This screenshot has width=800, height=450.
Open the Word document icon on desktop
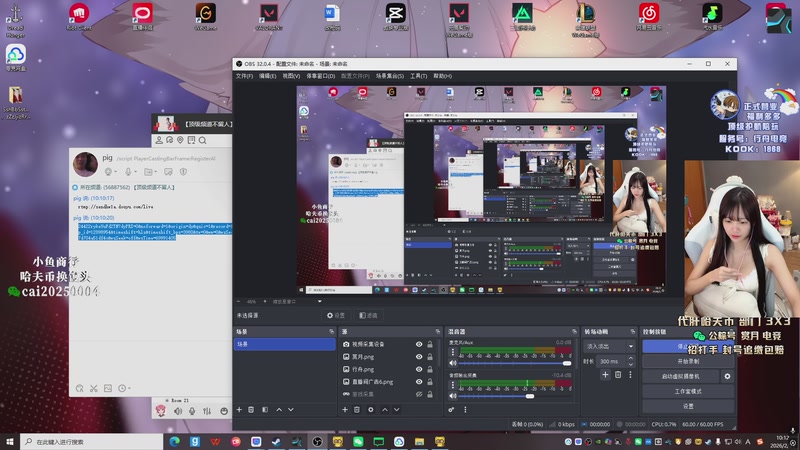pyautogui.click(x=333, y=13)
